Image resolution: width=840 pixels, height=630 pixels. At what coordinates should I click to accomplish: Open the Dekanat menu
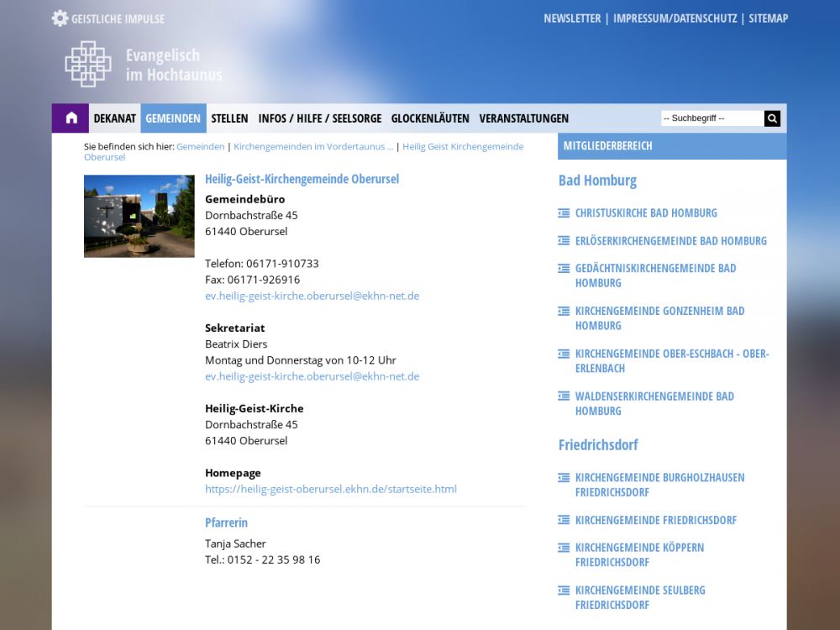[114, 118]
